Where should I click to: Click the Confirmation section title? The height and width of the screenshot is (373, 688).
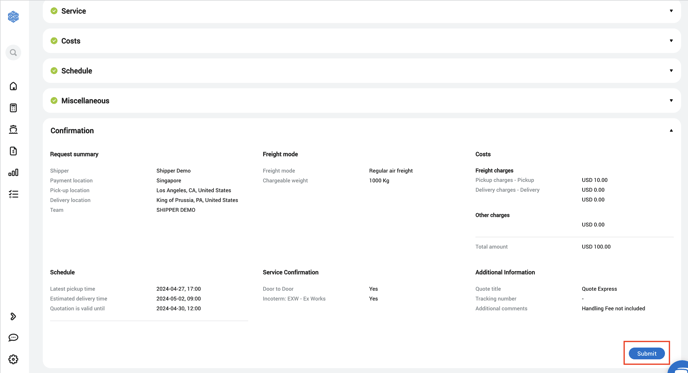72,131
